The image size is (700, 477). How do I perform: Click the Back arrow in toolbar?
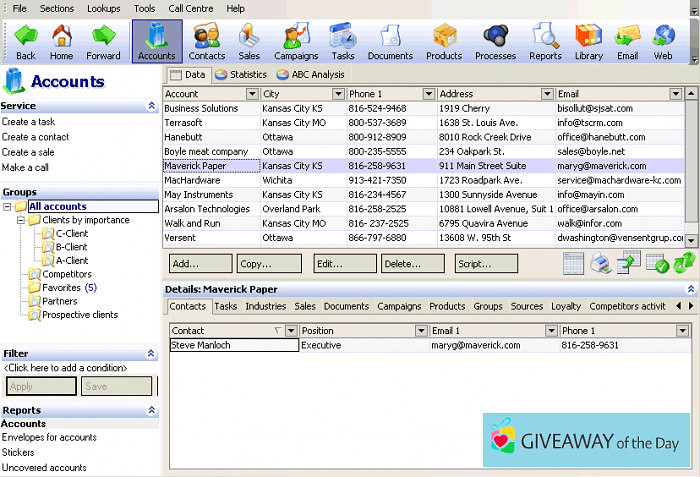[x=26, y=41]
